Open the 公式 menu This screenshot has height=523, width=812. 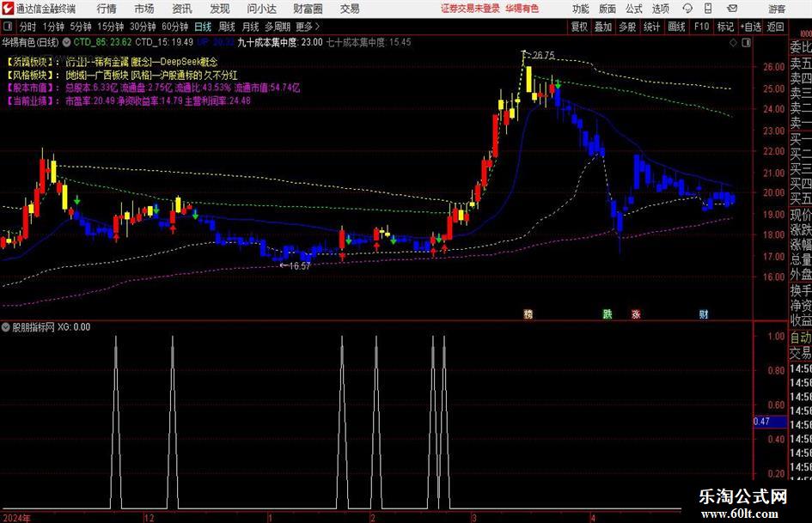click(x=633, y=9)
